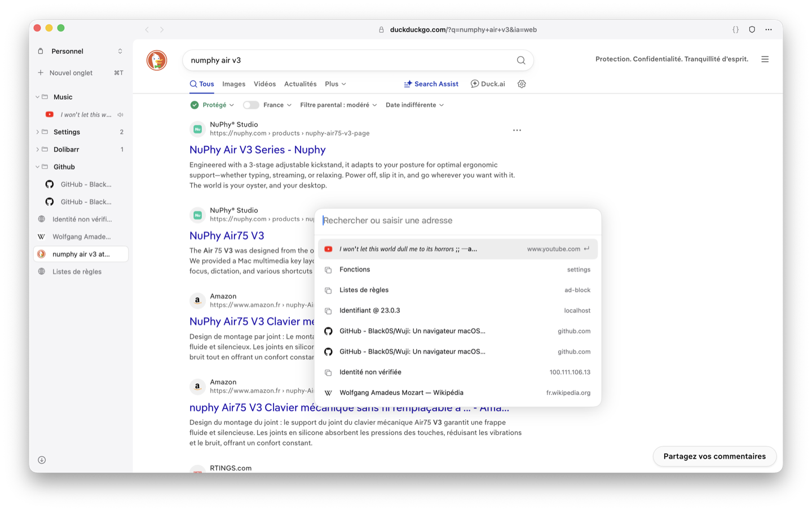
Task: Switch to the Images tab
Action: click(234, 84)
